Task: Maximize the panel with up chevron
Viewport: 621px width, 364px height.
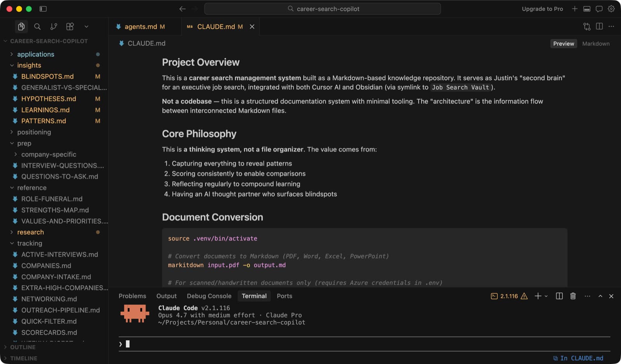Action: 600,296
